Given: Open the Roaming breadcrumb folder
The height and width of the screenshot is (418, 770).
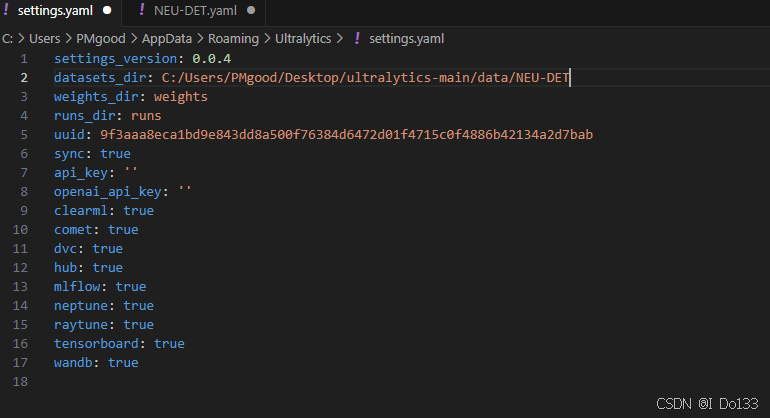Looking at the screenshot, I should pyautogui.click(x=233, y=39).
